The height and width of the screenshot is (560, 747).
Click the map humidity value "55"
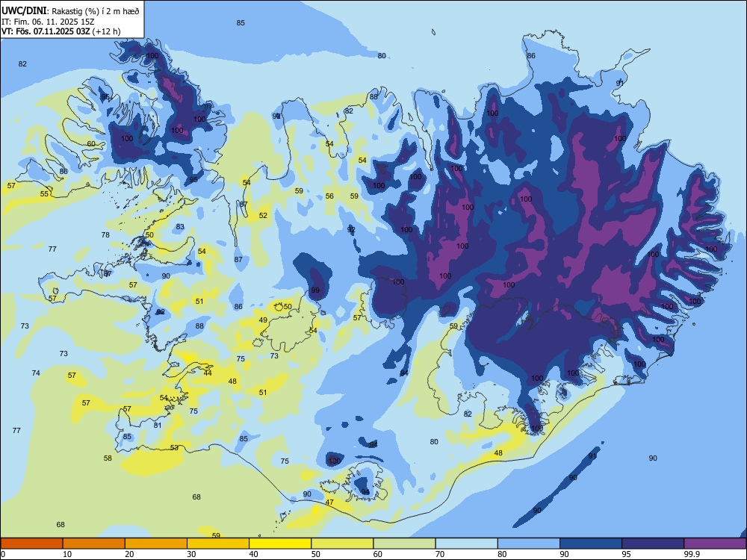click(x=44, y=194)
